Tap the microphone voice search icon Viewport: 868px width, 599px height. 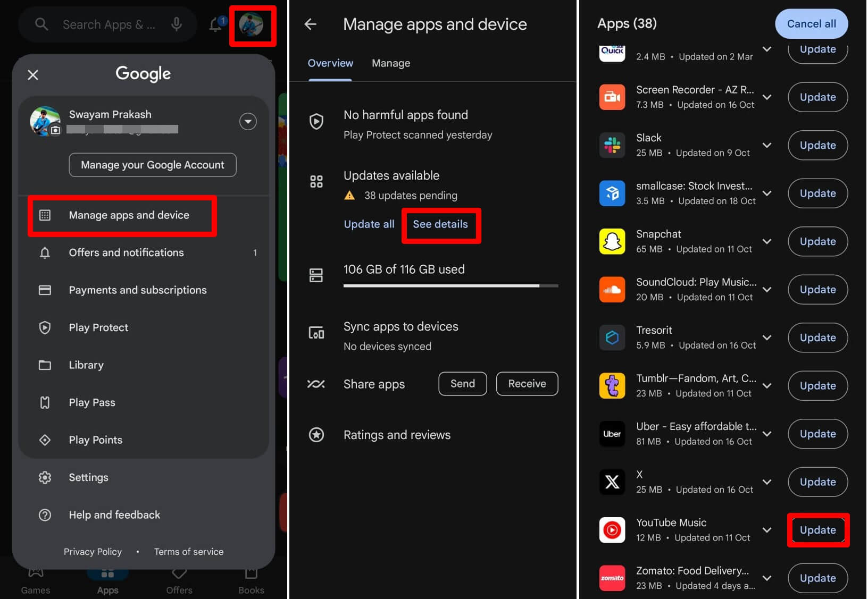(x=177, y=24)
